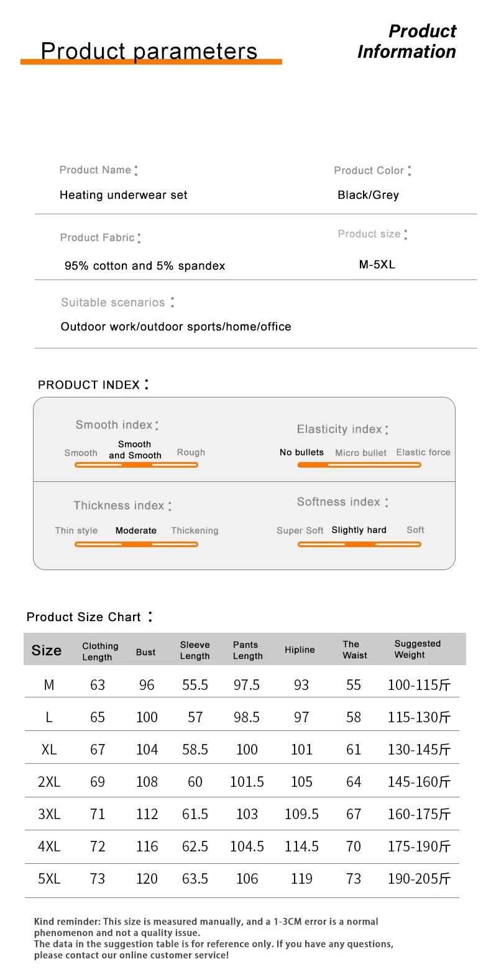Click the Size column header
This screenshot has width=491, height=980.
point(47,650)
